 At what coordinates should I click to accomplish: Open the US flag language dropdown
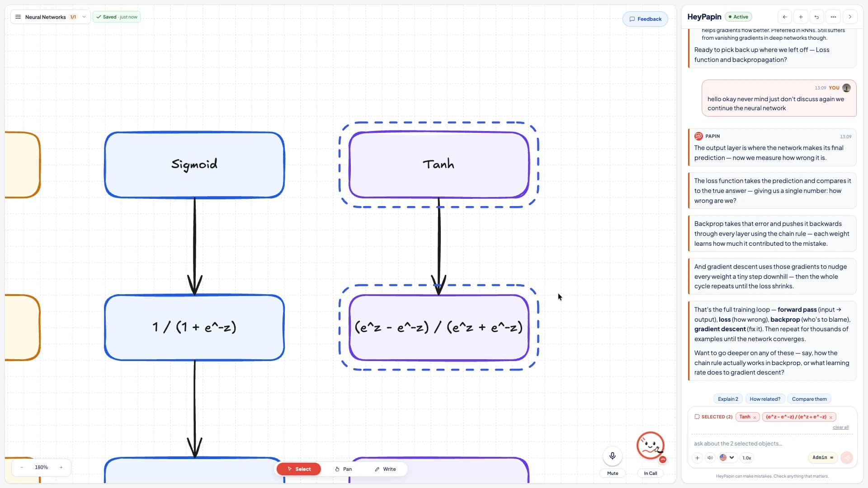[727, 458]
